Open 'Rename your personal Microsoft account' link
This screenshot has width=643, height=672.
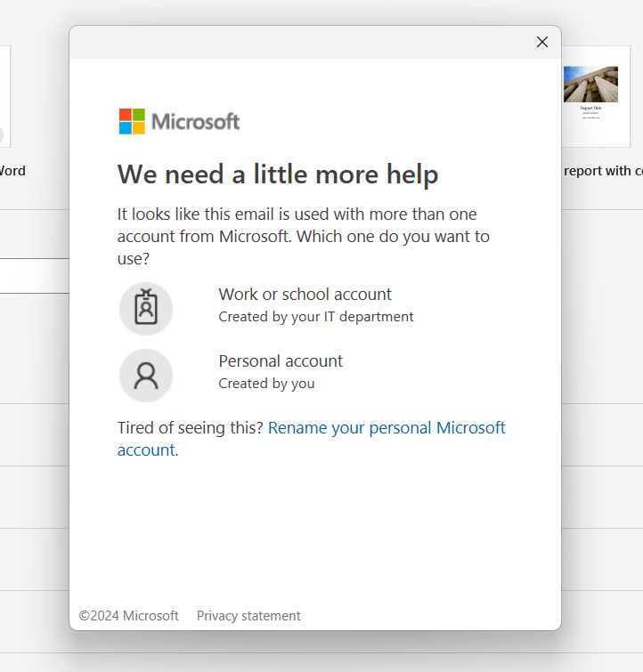(312, 439)
